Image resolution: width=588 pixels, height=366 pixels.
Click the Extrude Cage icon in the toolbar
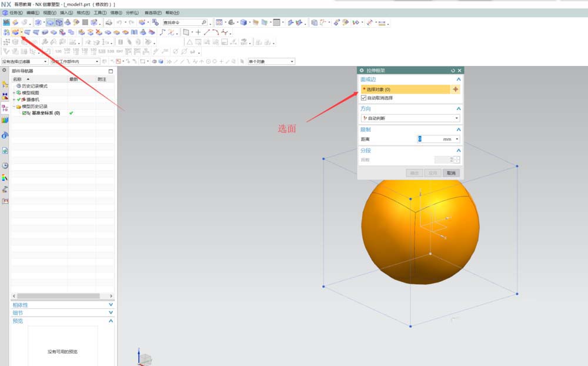(15, 32)
